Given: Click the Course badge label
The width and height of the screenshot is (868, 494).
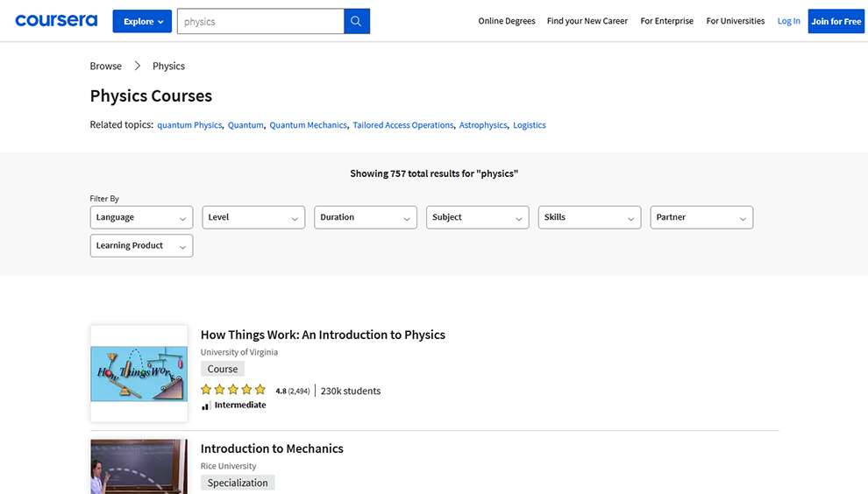Looking at the screenshot, I should 223,369.
